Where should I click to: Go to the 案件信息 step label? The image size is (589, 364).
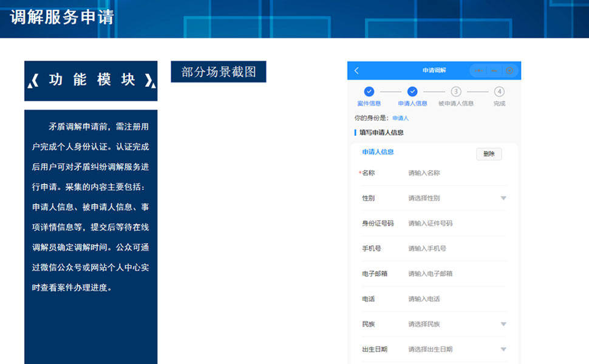point(369,103)
